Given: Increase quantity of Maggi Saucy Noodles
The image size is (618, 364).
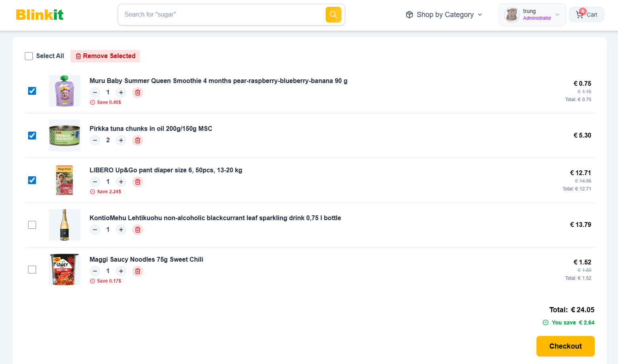Looking at the screenshot, I should pos(121,271).
